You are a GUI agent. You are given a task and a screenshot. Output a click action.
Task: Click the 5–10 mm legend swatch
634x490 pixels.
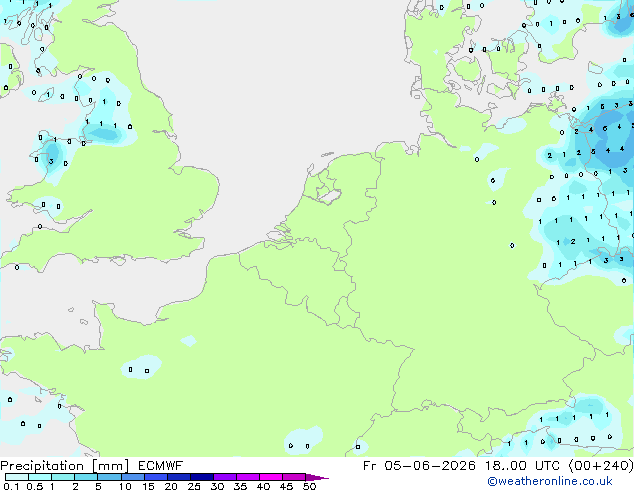pos(109,477)
